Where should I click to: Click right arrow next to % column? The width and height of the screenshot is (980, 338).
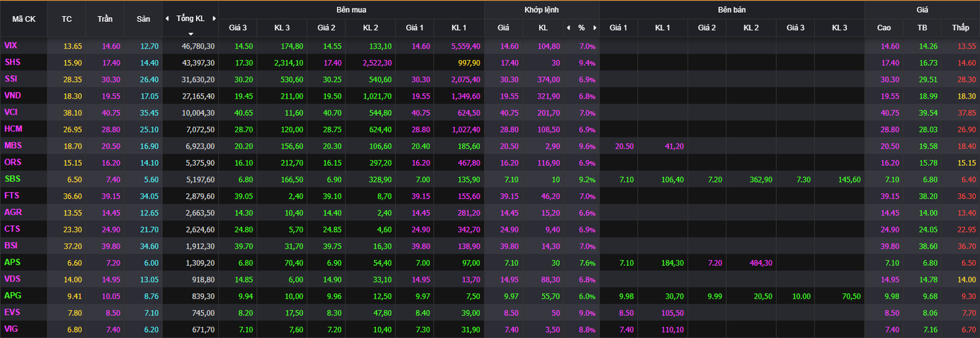tap(594, 28)
